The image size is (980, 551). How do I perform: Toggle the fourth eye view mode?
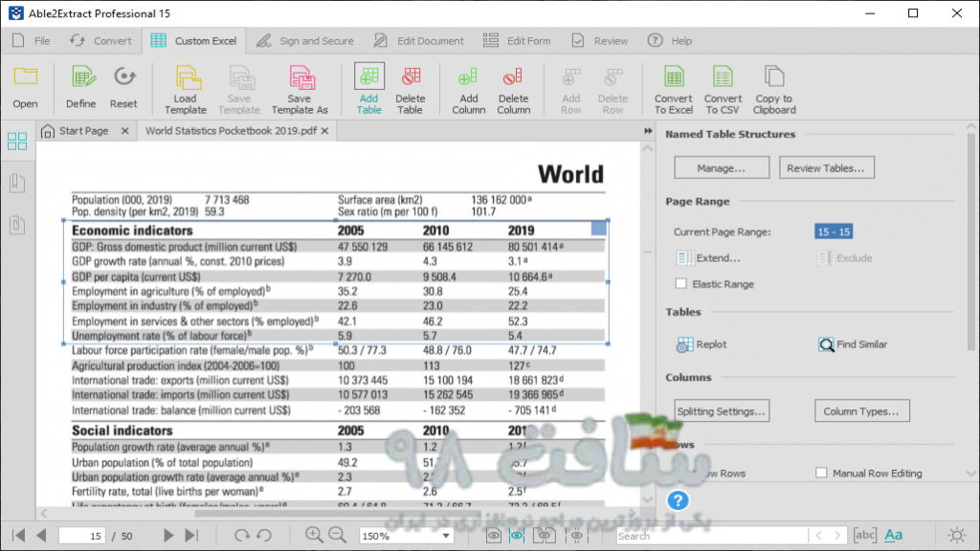576,536
